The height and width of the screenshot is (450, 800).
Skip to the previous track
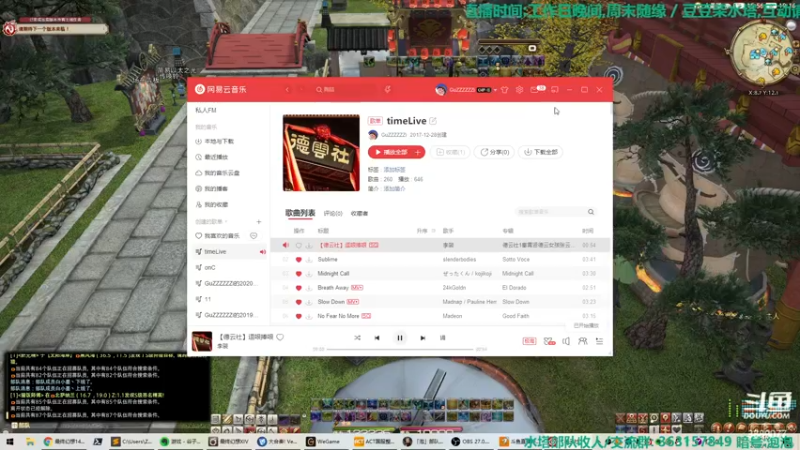tap(377, 338)
